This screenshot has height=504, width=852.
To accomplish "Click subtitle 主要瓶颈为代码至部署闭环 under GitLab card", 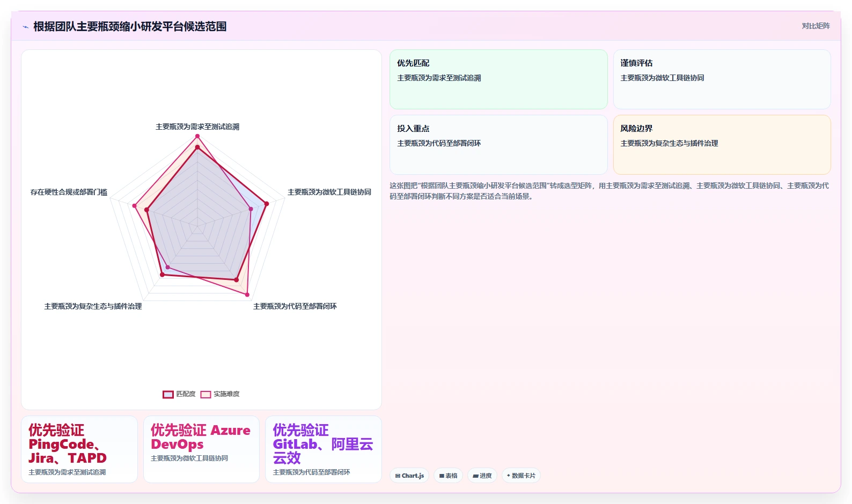I will 312,472.
